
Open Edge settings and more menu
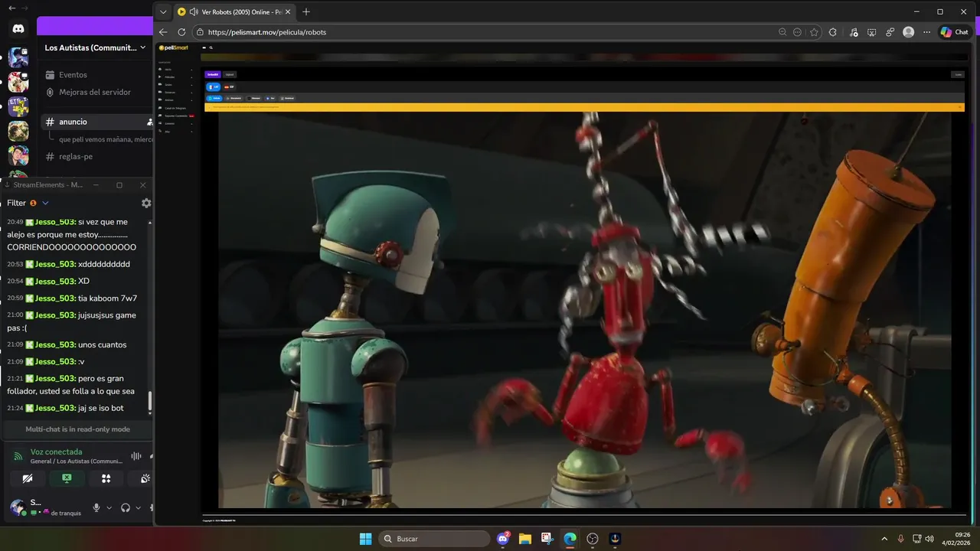click(x=927, y=32)
